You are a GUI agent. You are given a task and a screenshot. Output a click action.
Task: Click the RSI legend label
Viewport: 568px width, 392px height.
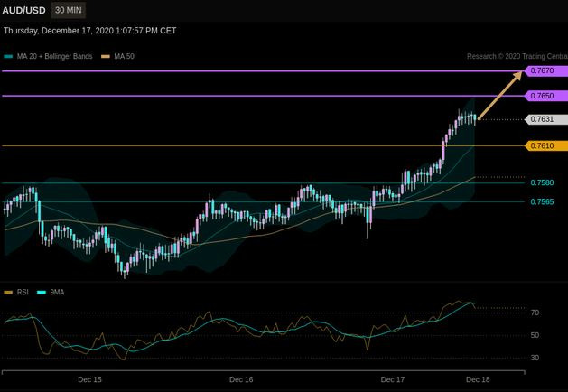click(23, 293)
